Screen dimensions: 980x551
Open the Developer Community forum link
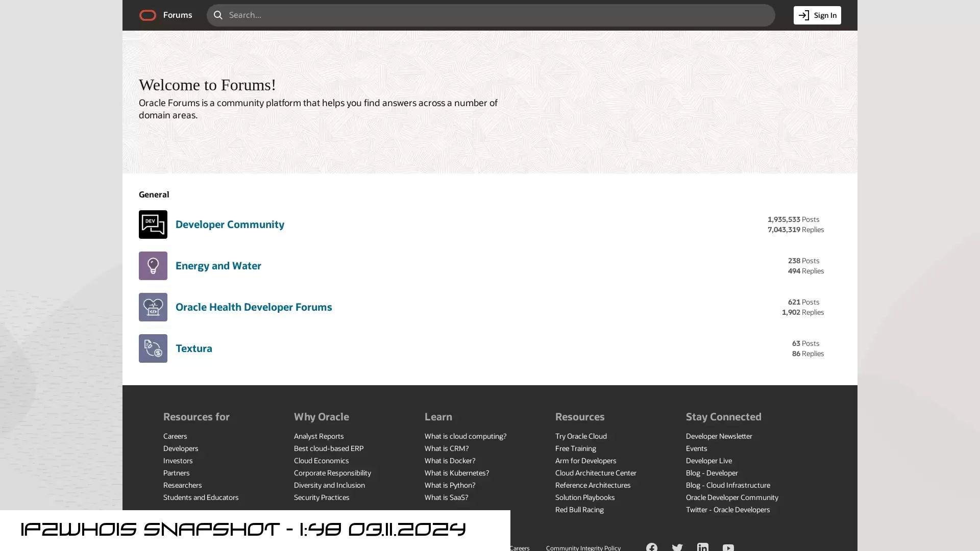230,224
